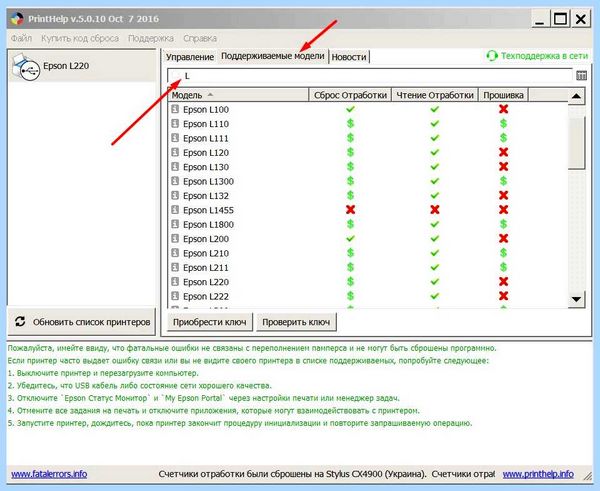The height and width of the screenshot is (491, 600).
Task: Sort by the Сброс Отработки column header
Action: coord(350,95)
